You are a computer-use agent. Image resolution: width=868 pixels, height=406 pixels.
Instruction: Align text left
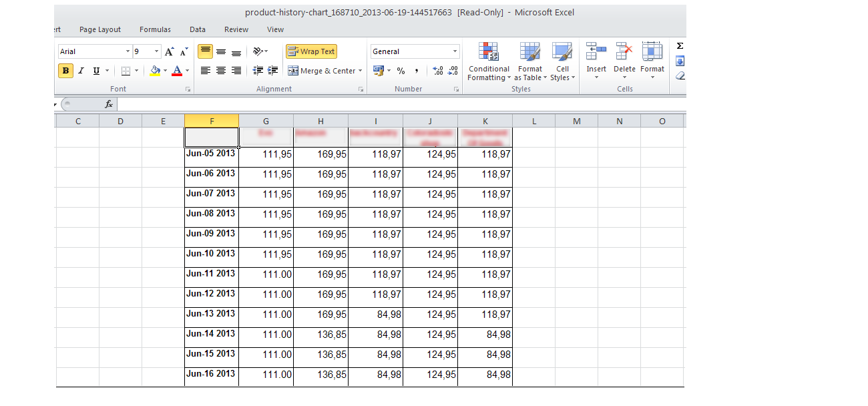pos(206,71)
